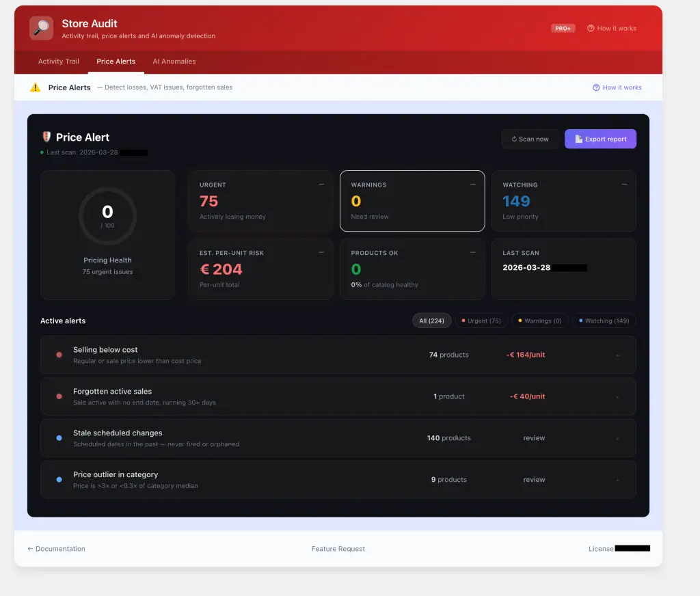Click the Pricing Health circular score gauge
The image size is (700, 596).
(107, 215)
